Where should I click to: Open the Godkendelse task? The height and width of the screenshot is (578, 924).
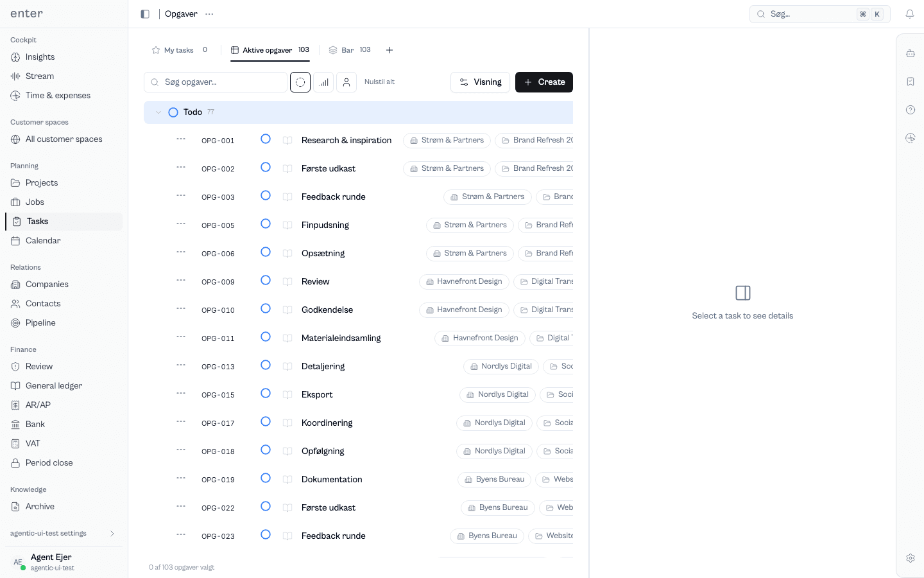tap(327, 310)
